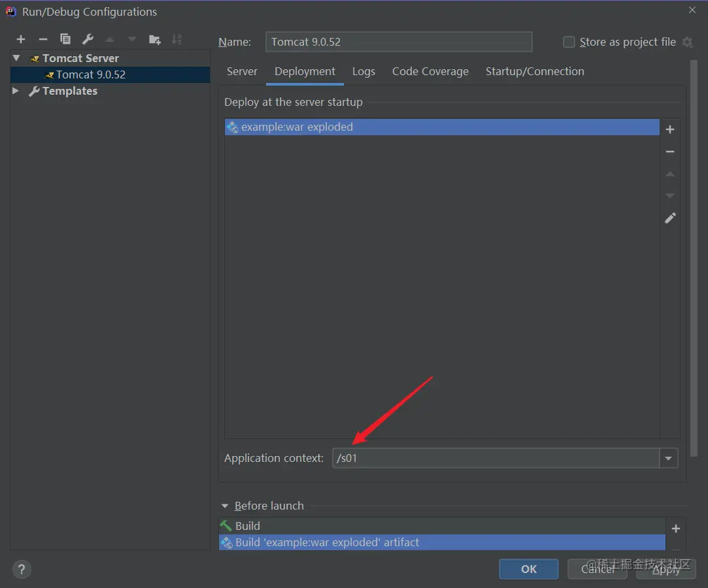Move deployment artifact up arrow

(x=670, y=174)
